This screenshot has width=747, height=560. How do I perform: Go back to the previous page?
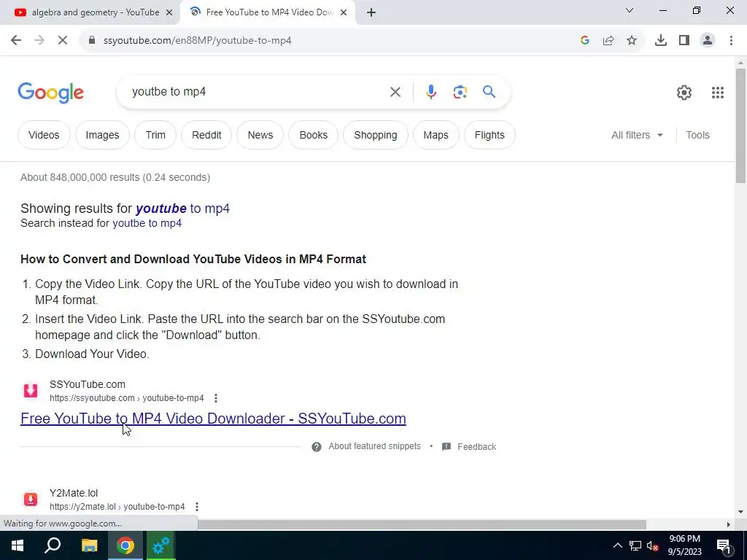[16, 41]
